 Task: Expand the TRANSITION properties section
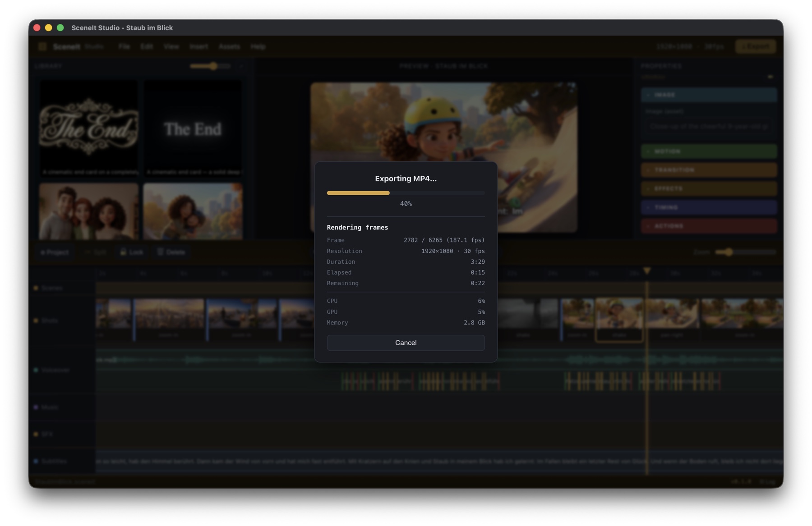tap(709, 170)
